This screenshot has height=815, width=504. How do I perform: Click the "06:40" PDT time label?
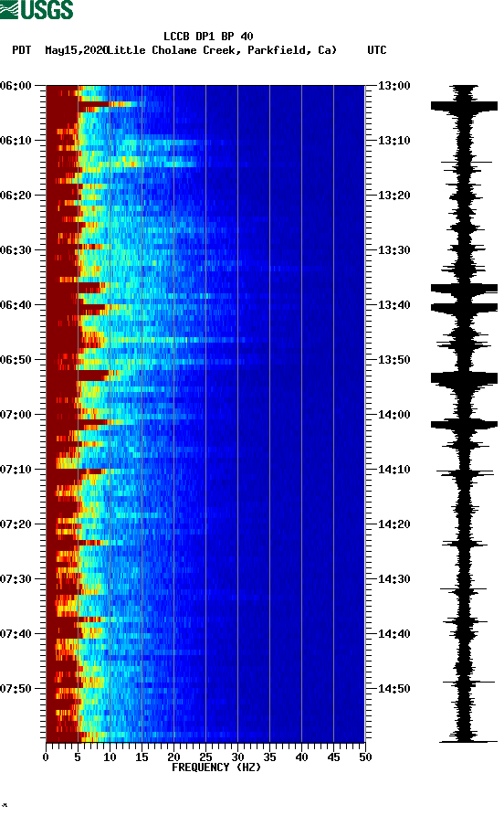point(16,305)
